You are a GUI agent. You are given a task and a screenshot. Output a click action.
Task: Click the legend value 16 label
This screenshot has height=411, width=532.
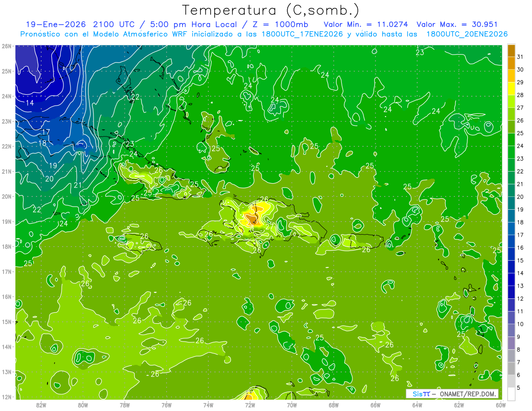(520, 247)
